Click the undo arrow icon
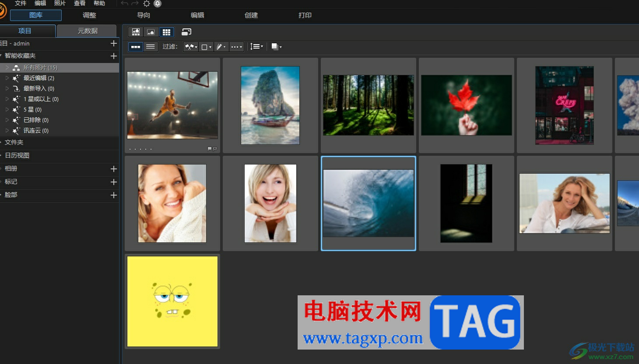 click(x=125, y=3)
